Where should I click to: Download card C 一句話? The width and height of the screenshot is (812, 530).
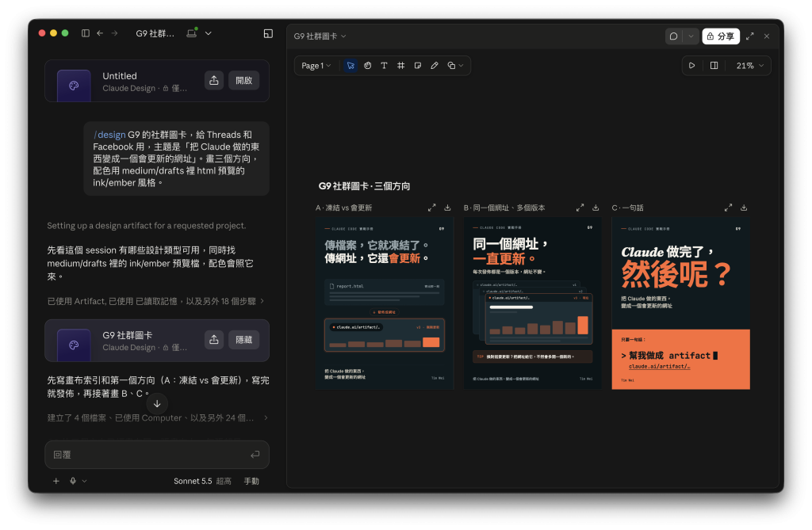(x=744, y=208)
